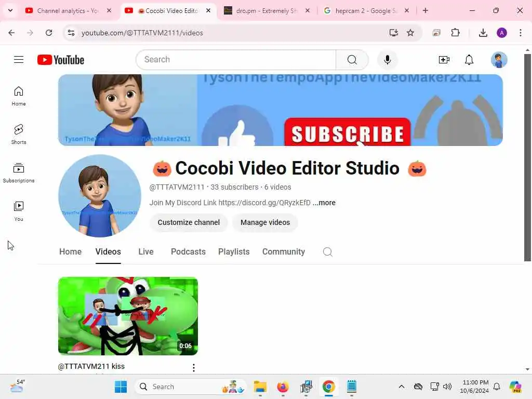Click the browser address bar URL
Screen dimensions: 532x399
pyautogui.click(x=142, y=33)
